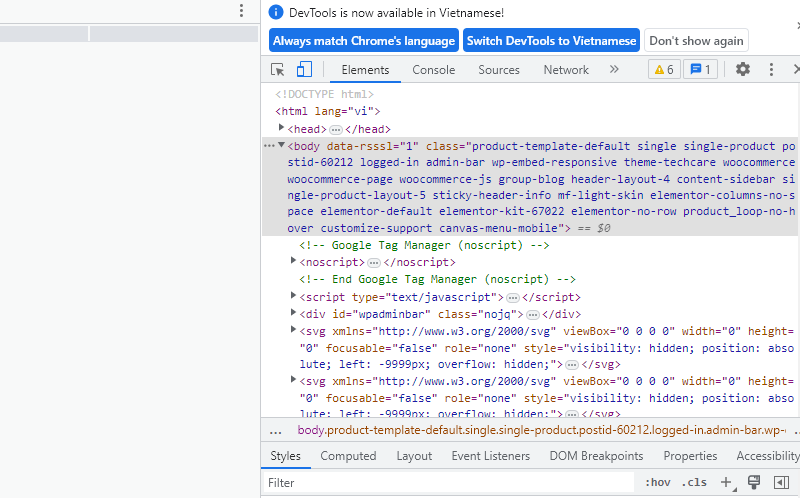The image size is (800, 498).
Task: Toggle the device toolbar icon
Action: tap(304, 70)
